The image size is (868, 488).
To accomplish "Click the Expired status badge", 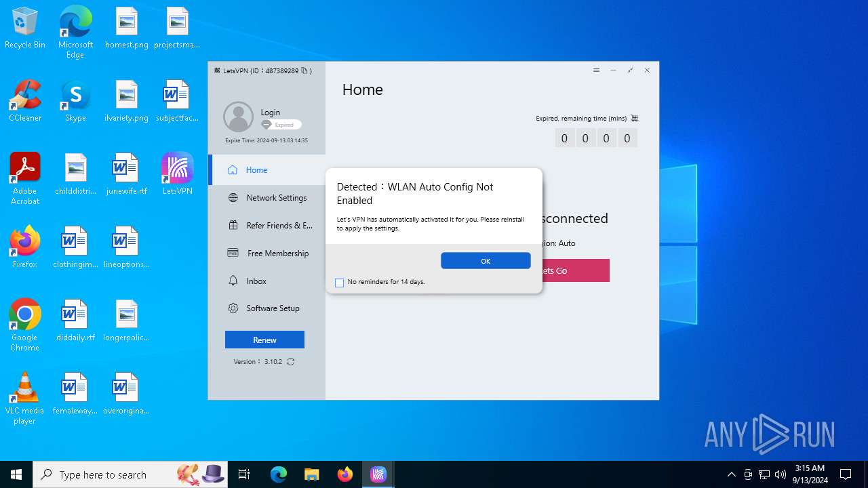I will point(281,125).
